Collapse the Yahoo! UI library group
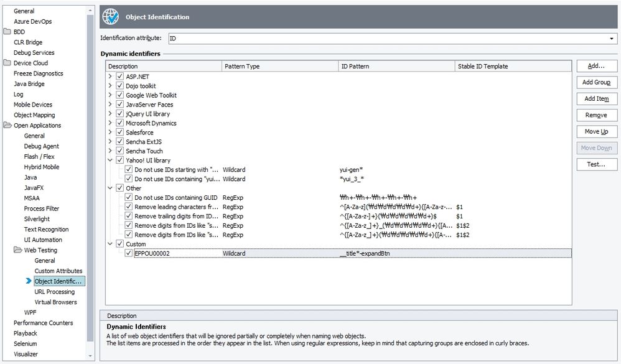621x364 pixels. 111,161
